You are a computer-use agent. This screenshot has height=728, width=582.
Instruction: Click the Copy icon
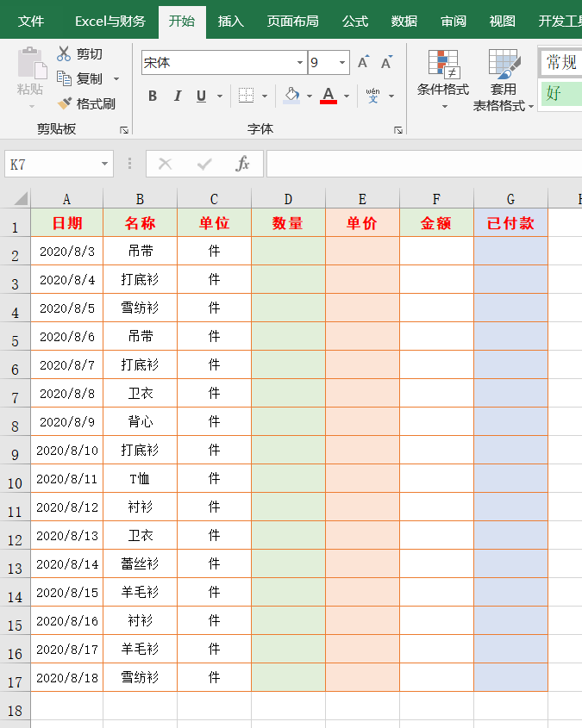pyautogui.click(x=64, y=78)
